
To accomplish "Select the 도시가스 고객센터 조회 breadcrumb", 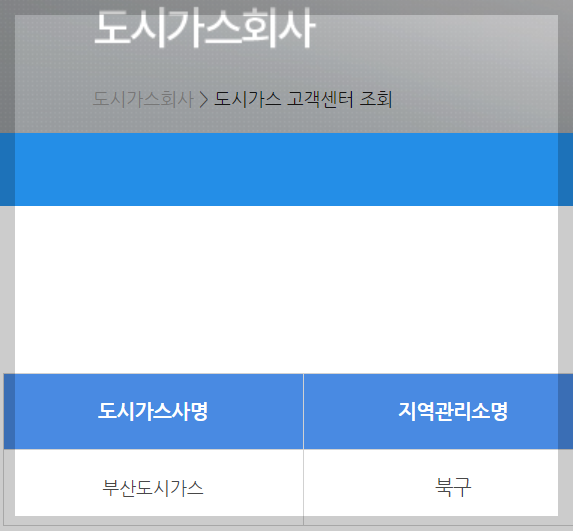I will [x=303, y=99].
